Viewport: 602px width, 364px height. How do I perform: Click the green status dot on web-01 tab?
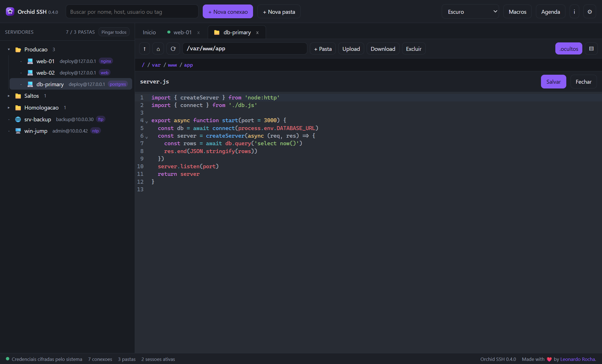point(169,32)
